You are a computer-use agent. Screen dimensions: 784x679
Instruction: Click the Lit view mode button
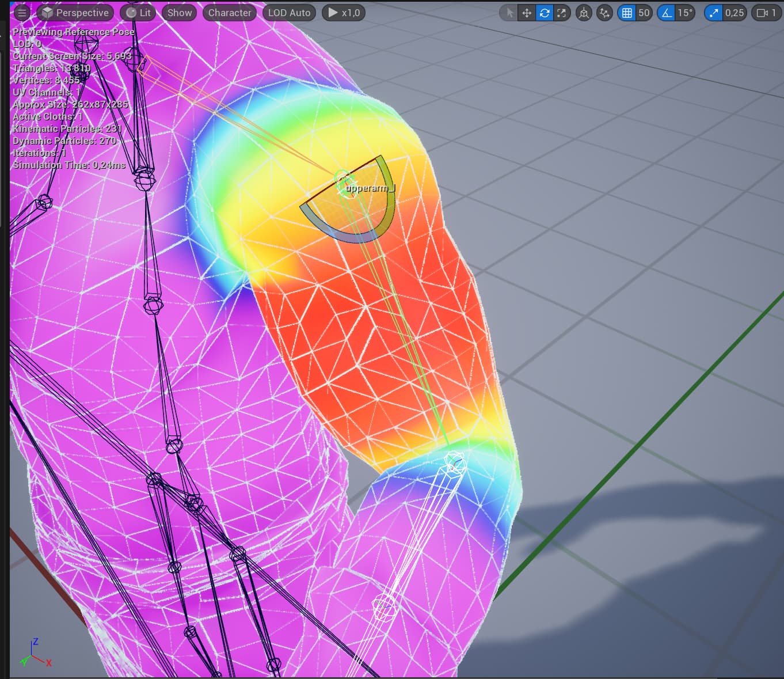(138, 13)
